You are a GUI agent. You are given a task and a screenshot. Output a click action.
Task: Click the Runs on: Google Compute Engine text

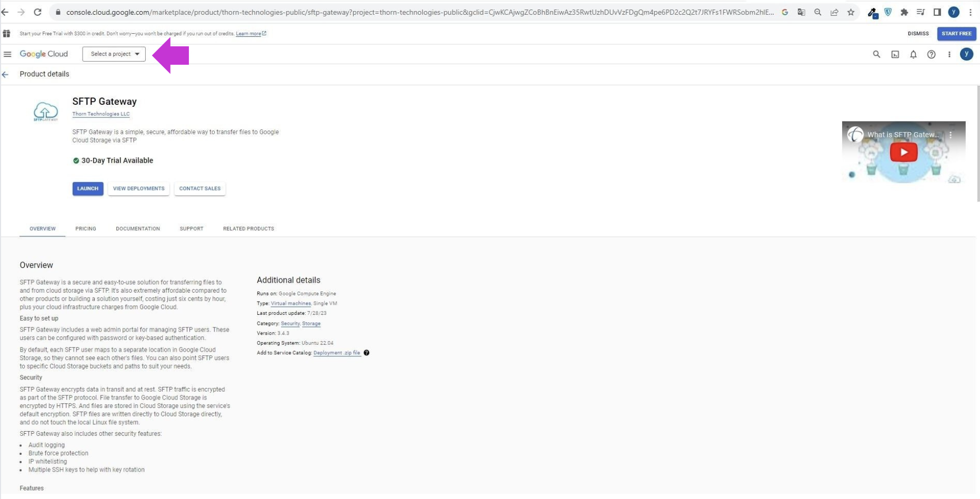click(x=296, y=294)
